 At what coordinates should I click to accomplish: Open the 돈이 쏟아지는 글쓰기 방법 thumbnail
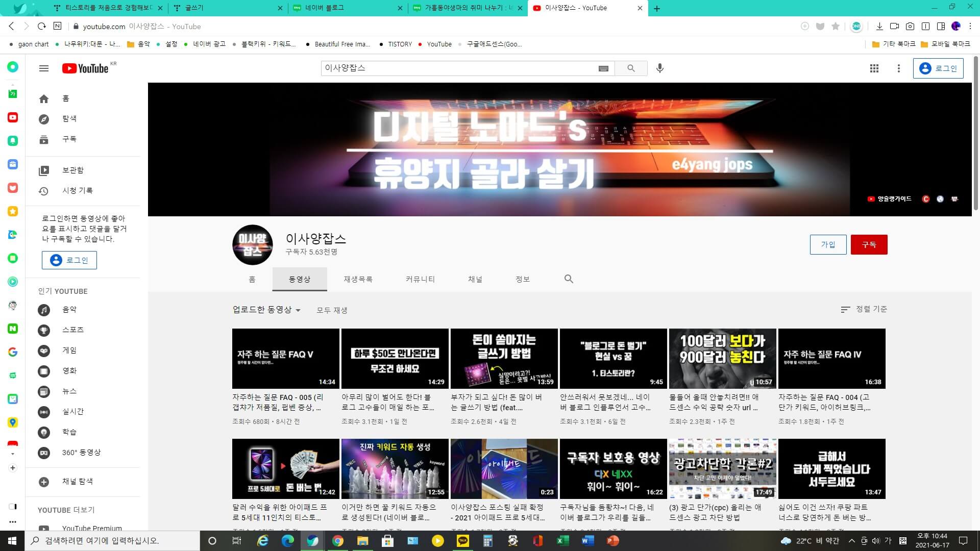[504, 359]
